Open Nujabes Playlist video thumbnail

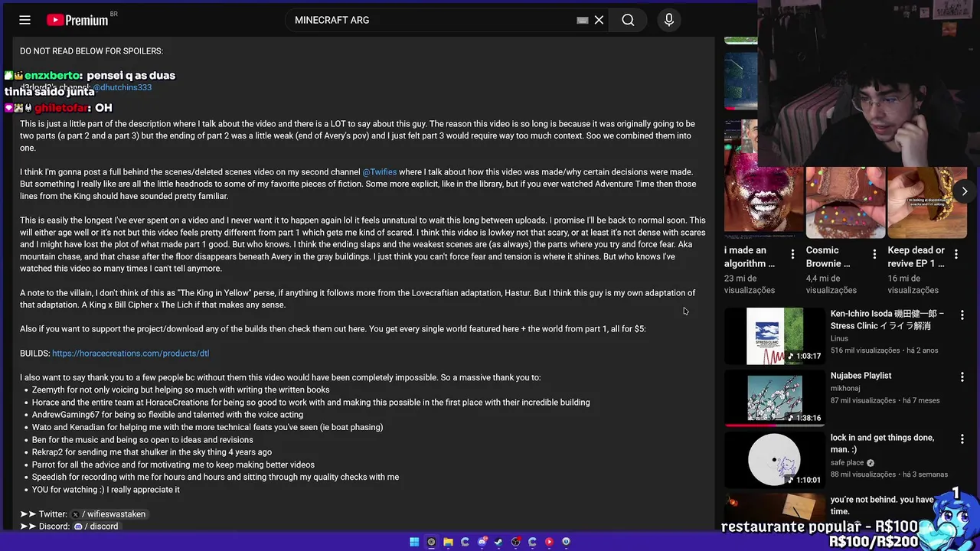click(x=775, y=398)
